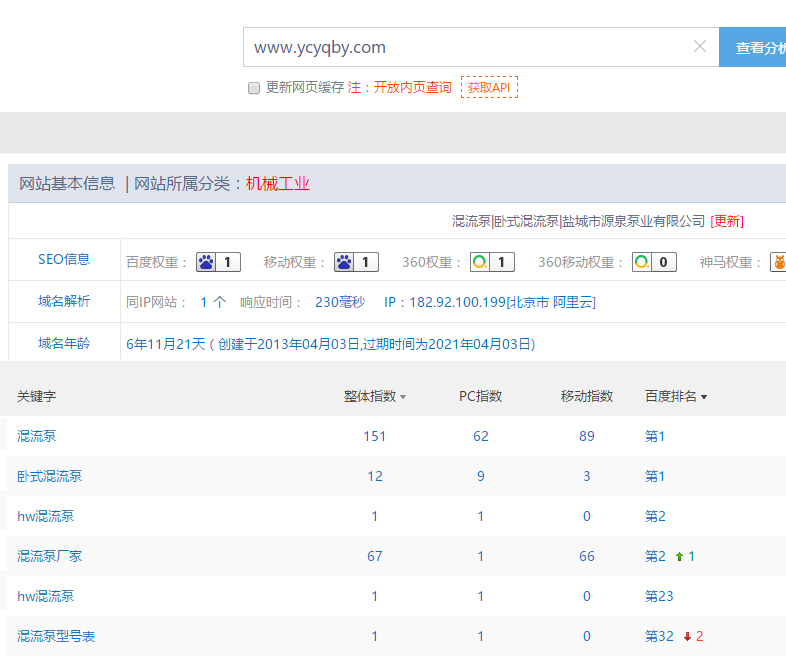Open the 百度排名 column sort dropdown
This screenshot has height=661, width=786.
(x=704, y=397)
